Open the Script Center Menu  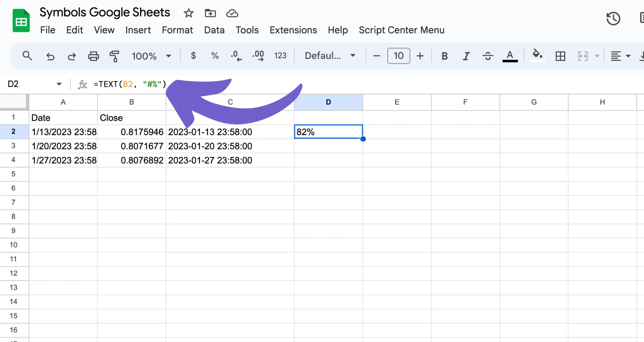(401, 30)
